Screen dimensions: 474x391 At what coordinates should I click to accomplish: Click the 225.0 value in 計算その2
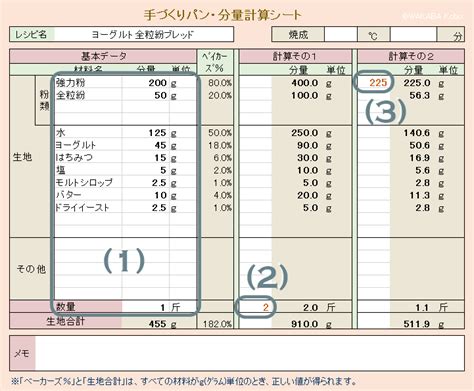417,83
